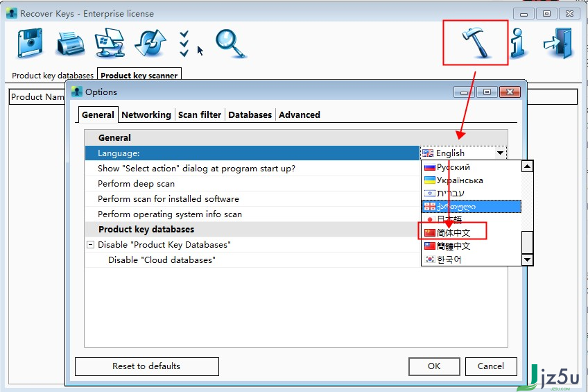Click the Product Name column header

(37, 96)
